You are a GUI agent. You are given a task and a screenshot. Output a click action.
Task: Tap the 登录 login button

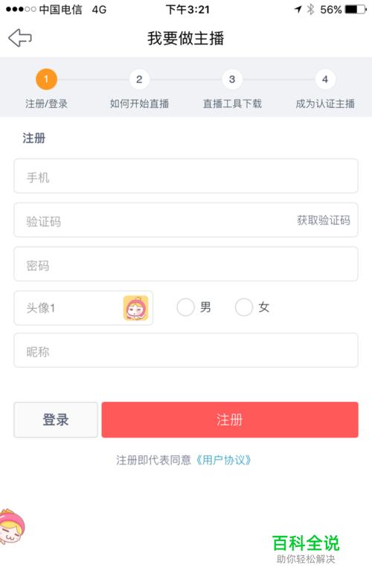tap(56, 420)
